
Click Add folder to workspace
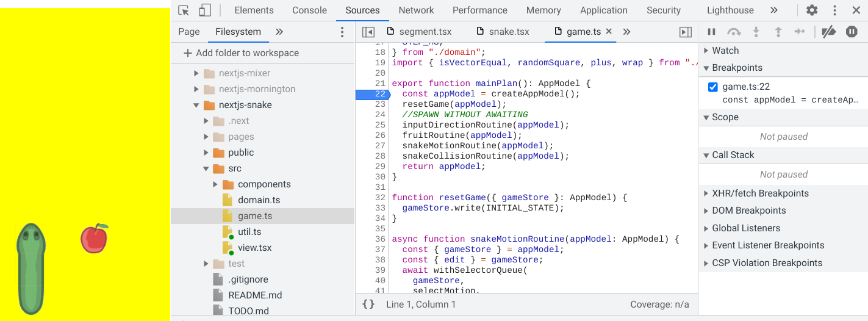pos(242,53)
